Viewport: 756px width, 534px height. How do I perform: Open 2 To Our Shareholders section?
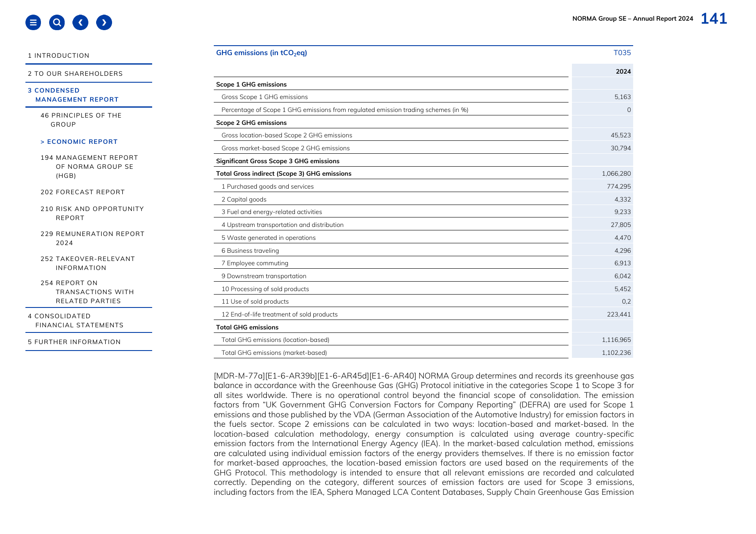pos(75,74)
